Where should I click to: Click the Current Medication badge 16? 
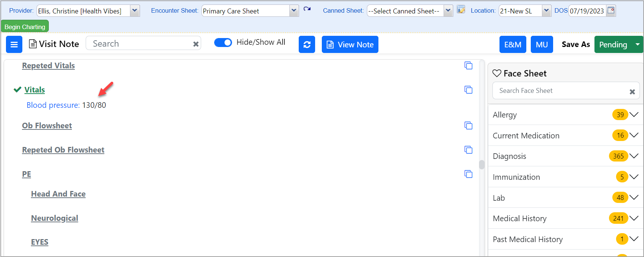(620, 135)
